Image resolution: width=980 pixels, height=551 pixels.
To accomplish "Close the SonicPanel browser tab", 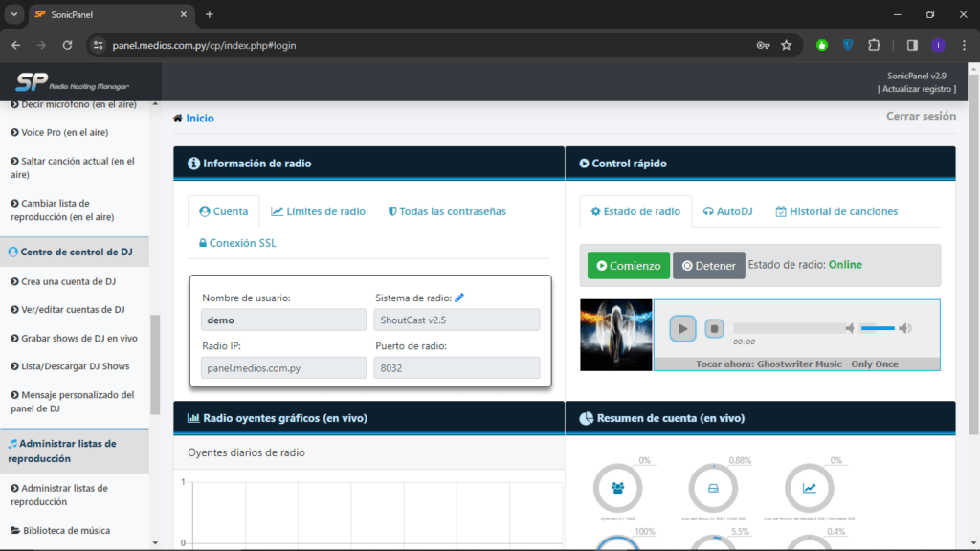I will (x=184, y=14).
